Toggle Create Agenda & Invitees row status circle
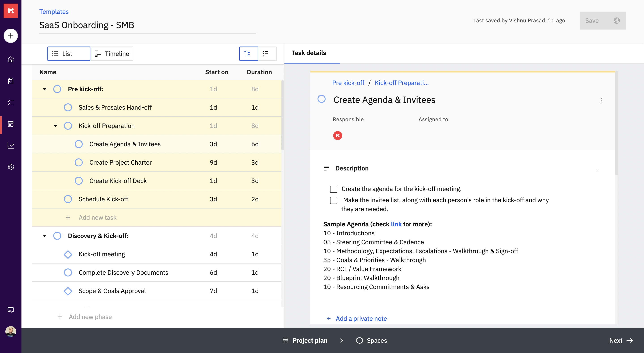644x353 pixels. [x=79, y=144]
